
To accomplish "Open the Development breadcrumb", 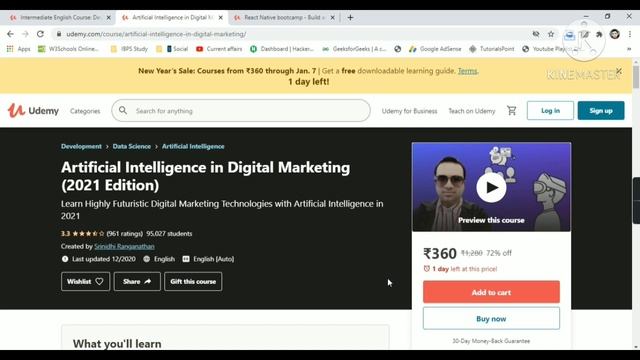I will (x=81, y=147).
